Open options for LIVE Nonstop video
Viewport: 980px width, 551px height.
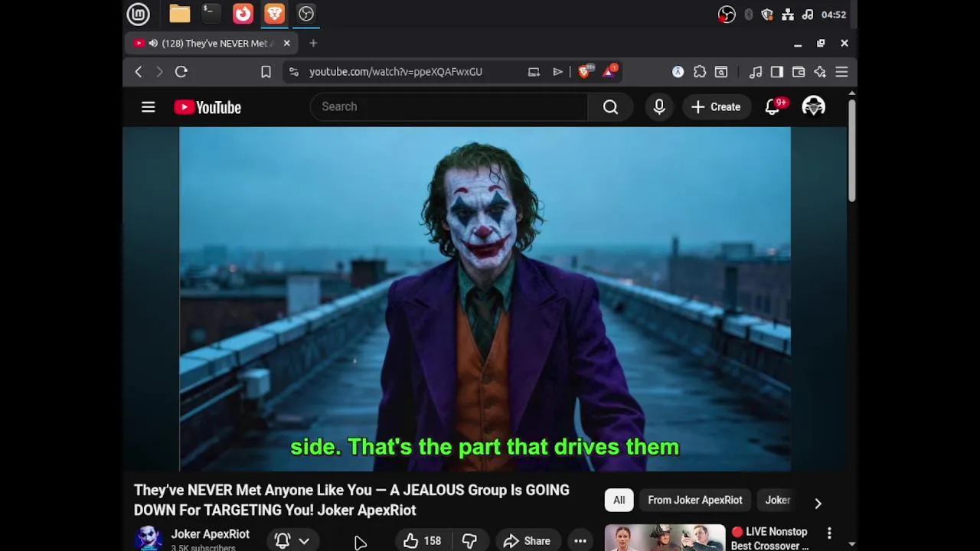829,533
